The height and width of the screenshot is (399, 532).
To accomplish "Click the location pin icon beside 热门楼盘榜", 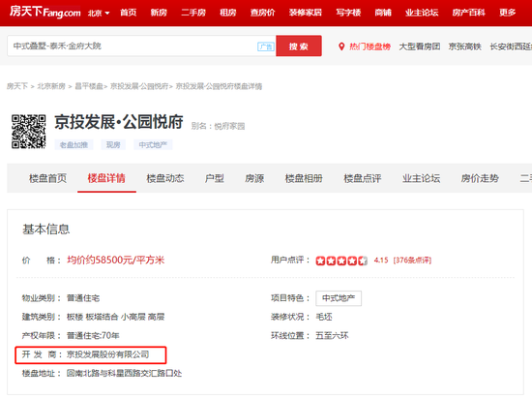I will point(341,46).
